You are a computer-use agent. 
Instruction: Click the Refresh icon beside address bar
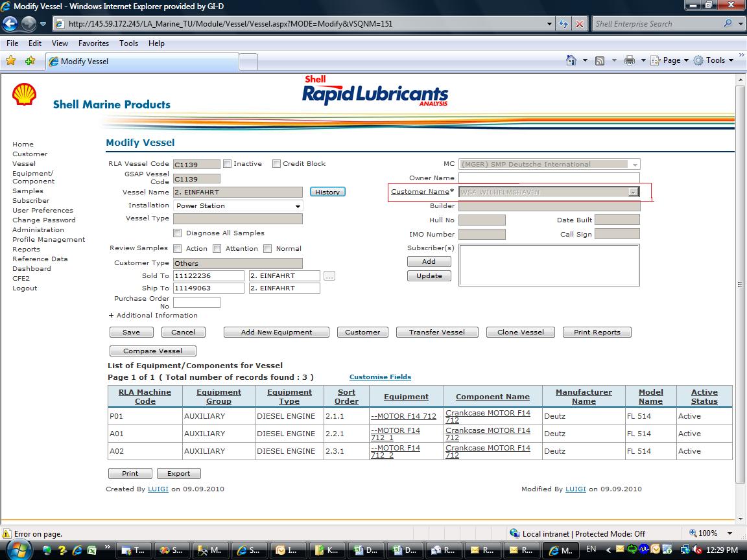click(x=563, y=24)
